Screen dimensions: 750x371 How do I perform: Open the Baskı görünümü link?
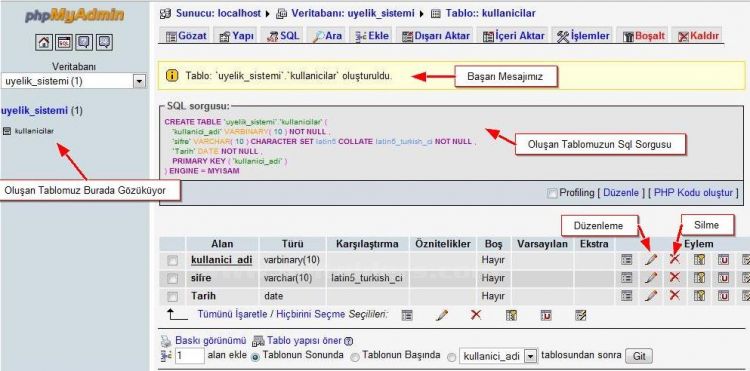pos(210,341)
